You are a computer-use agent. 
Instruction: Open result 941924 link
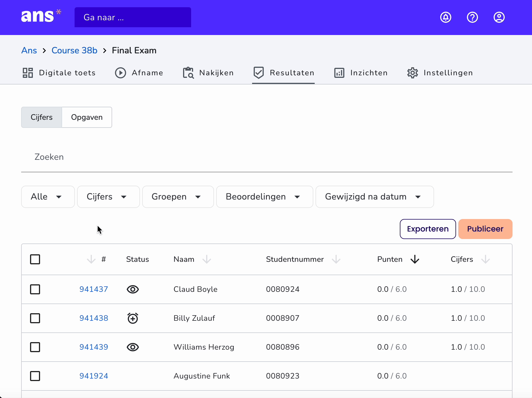[x=94, y=376]
